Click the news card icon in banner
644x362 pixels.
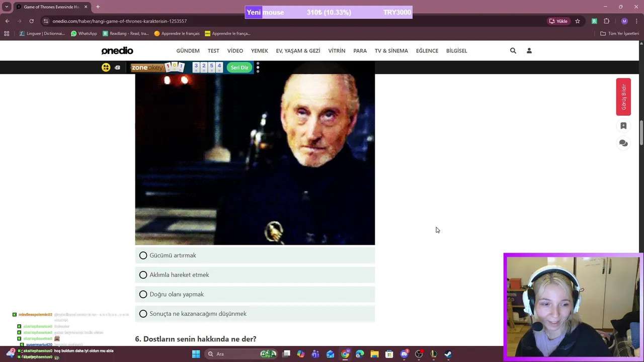coord(117,67)
